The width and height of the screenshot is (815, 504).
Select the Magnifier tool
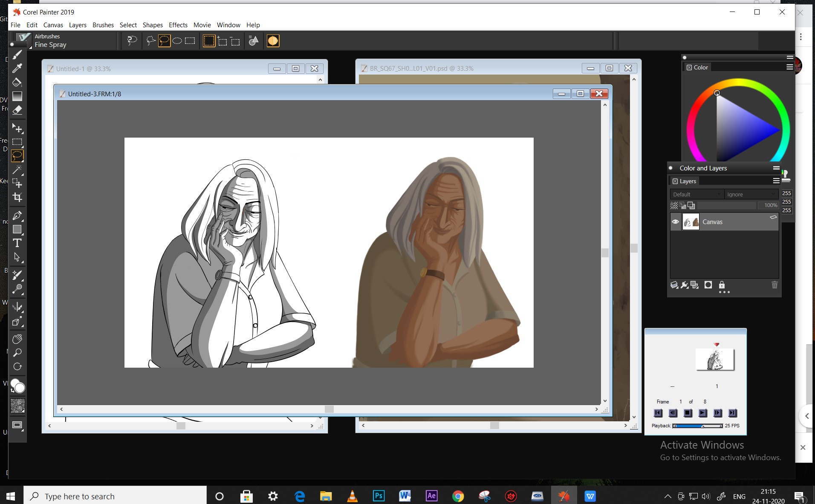point(17,353)
